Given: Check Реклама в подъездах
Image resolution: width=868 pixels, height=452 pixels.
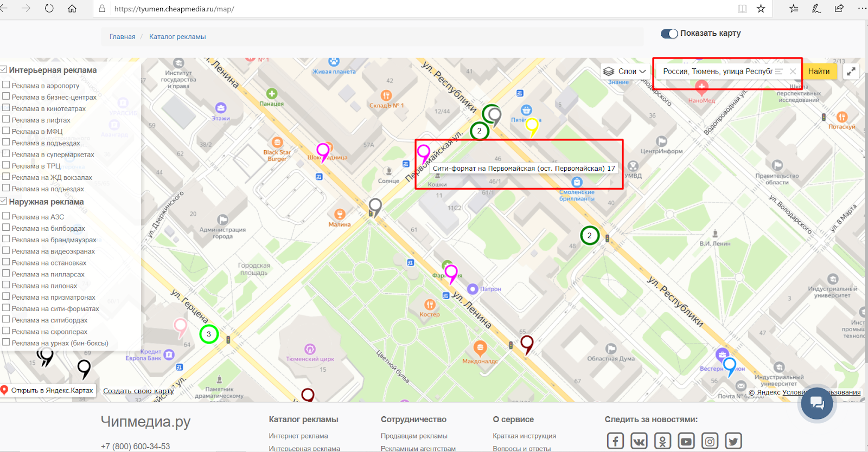Looking at the screenshot, I should 7,142.
